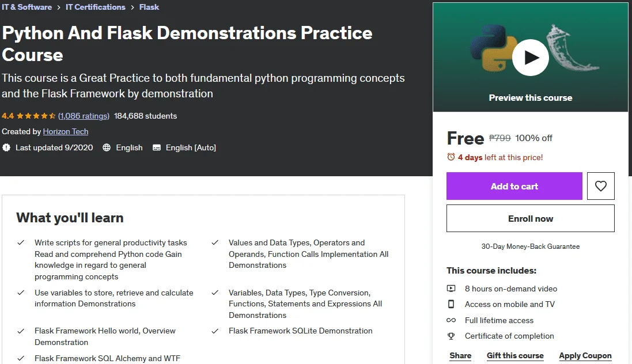Viewport: 632px width, 364px height.
Task: Open IT & Software breadcrumb
Action: pos(27,7)
